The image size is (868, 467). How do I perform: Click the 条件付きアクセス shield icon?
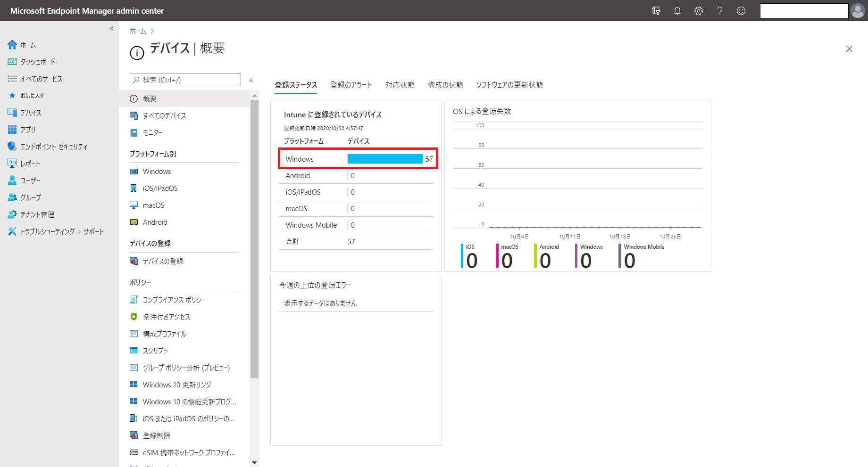[134, 317]
